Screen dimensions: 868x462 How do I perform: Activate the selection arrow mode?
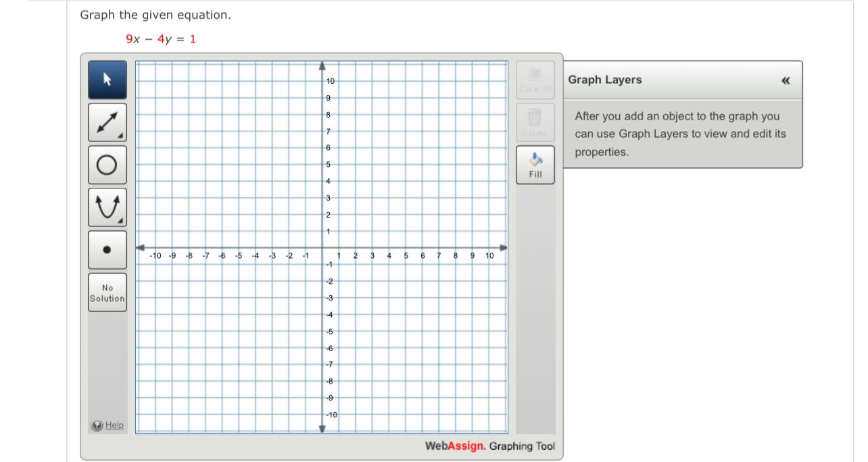[107, 79]
